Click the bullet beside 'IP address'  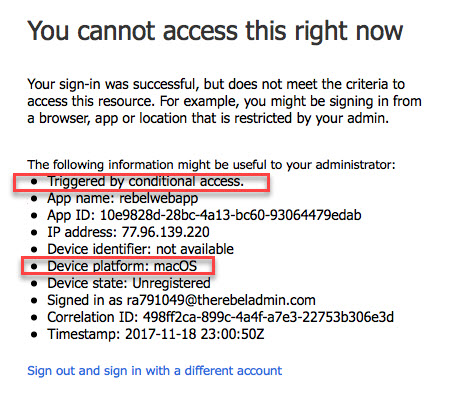tap(34, 233)
